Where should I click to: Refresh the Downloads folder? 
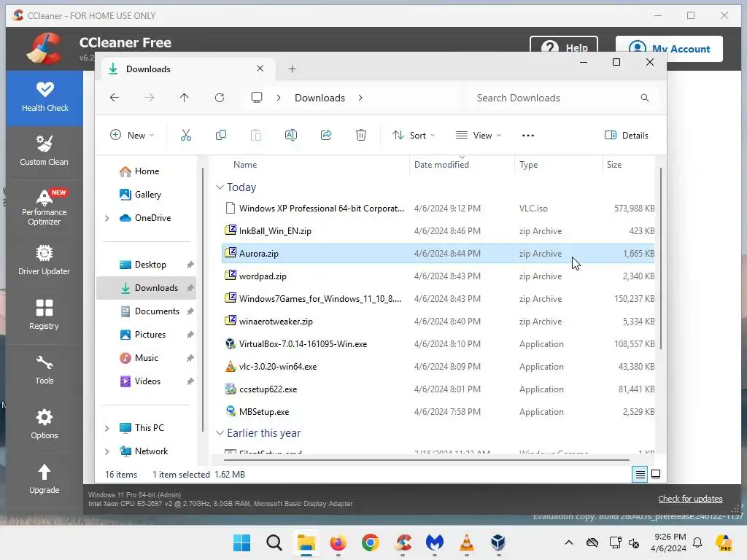click(x=220, y=98)
